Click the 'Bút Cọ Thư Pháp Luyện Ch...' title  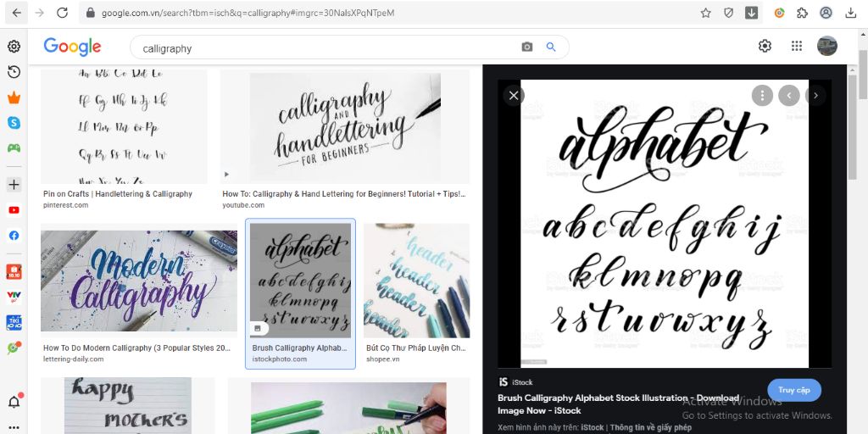pos(416,348)
